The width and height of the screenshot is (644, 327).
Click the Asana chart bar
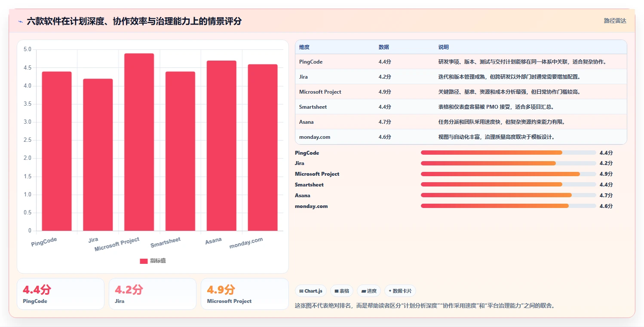pyautogui.click(x=221, y=146)
